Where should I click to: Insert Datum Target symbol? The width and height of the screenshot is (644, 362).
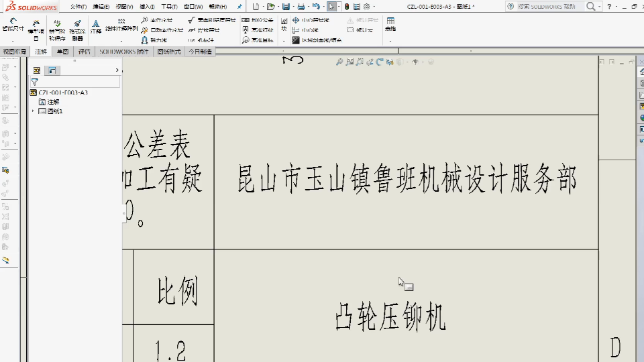point(258,40)
